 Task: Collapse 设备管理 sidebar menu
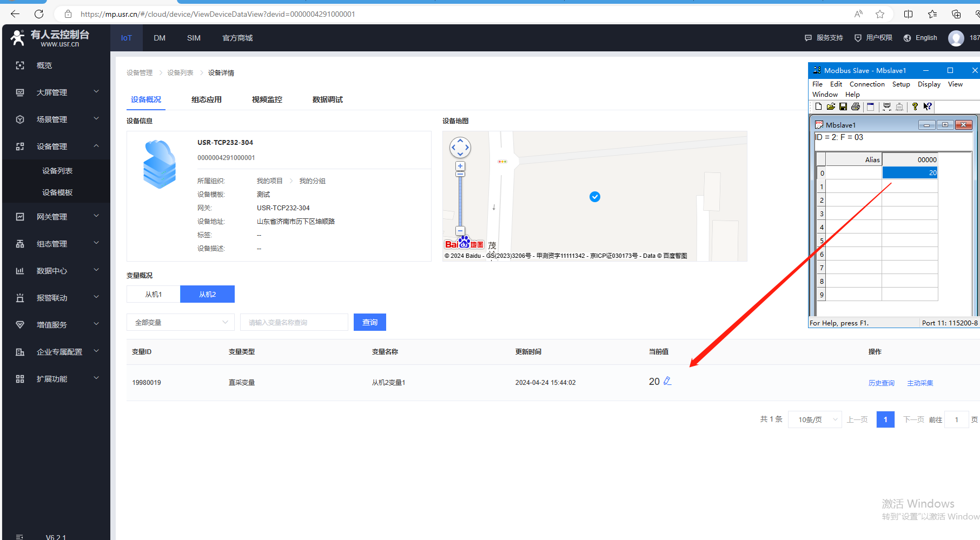pyautogui.click(x=56, y=146)
